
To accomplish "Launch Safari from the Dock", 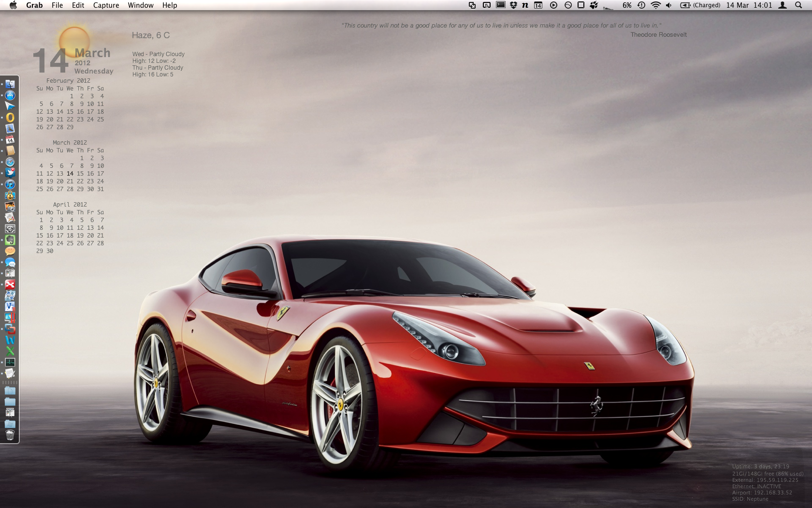I will 10,162.
